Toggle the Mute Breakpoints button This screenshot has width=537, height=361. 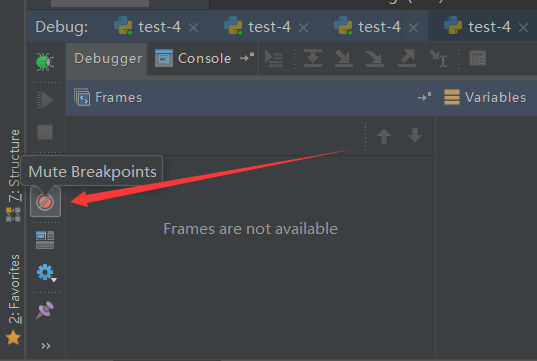point(45,202)
